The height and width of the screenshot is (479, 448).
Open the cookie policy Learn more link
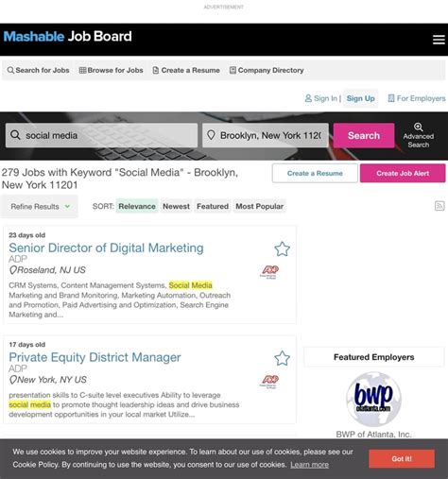click(x=309, y=465)
